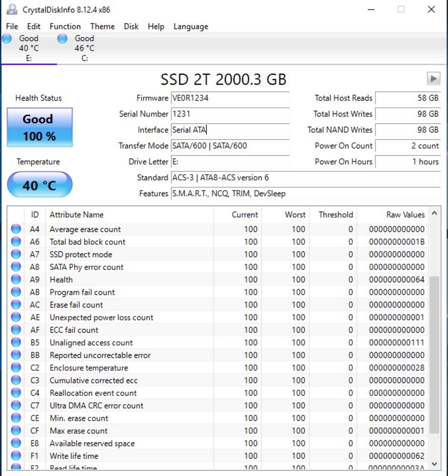Click the status orb for Erase fail count
Image resolution: width=448 pixels, height=476 pixels.
coord(16,305)
